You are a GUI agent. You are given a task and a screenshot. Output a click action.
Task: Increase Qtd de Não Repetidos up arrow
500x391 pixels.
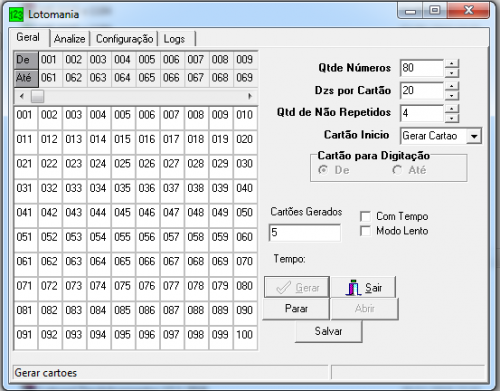452,109
